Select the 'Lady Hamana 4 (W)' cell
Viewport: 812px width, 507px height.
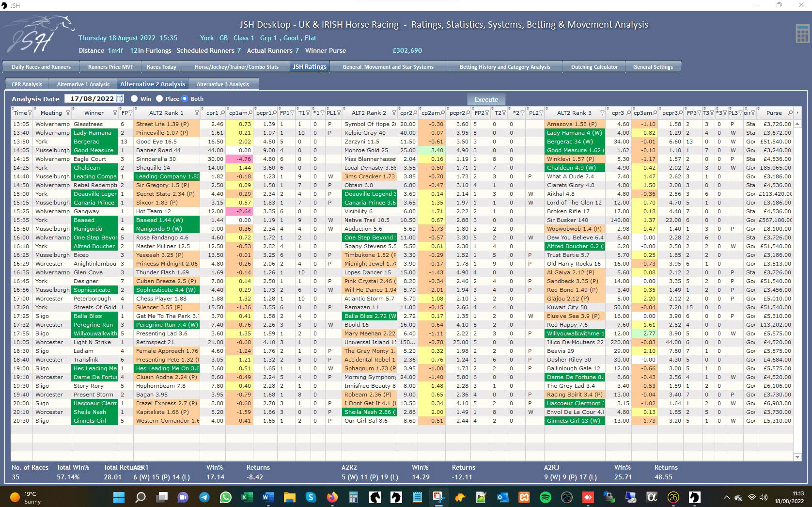click(575, 133)
